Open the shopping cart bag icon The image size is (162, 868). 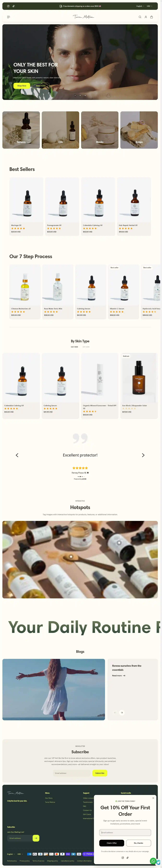point(152,17)
